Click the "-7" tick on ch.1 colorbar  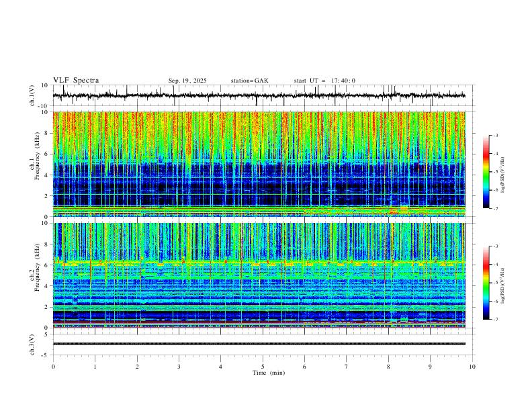(495, 209)
